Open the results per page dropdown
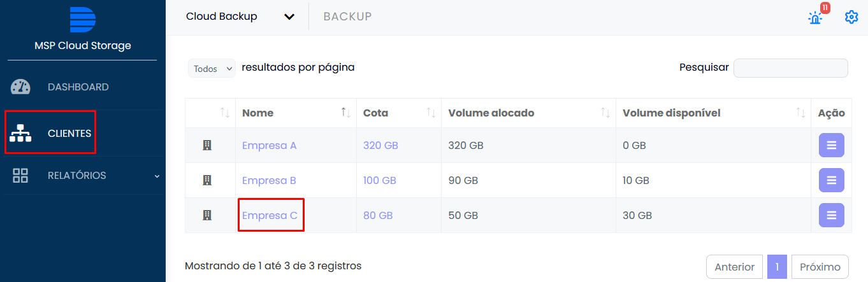Viewport: 868px width, 282px height. (x=212, y=68)
